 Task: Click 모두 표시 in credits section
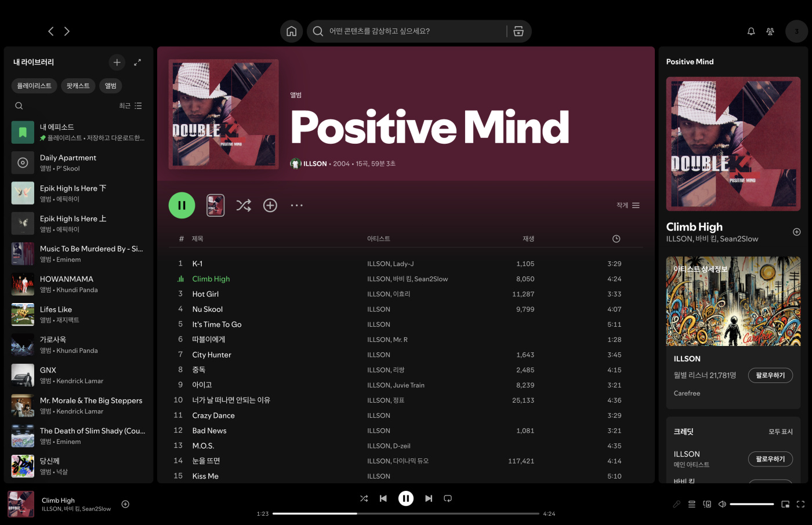click(x=780, y=432)
